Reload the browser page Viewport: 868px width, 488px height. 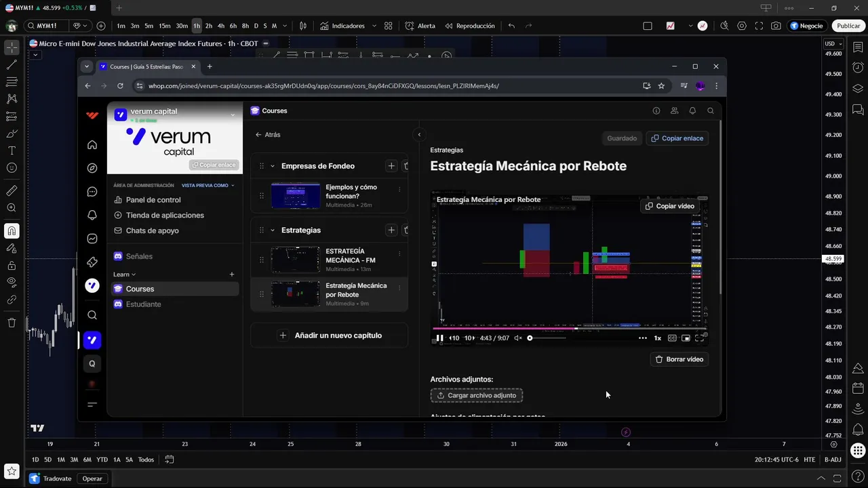(x=120, y=86)
